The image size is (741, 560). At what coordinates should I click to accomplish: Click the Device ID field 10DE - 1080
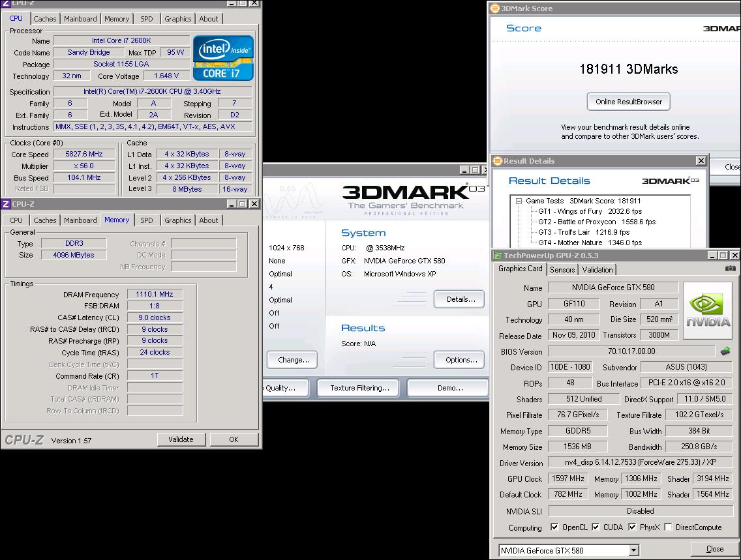(x=570, y=367)
